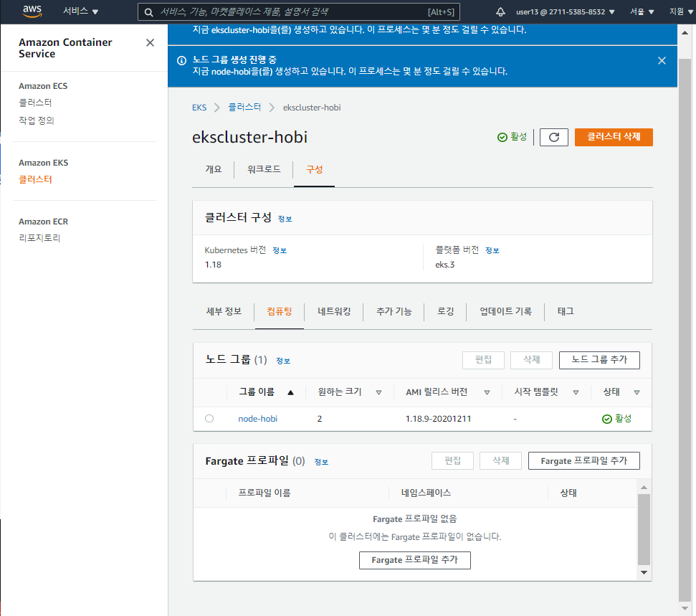The width and height of the screenshot is (696, 616).
Task: Click Fargate table scrollbar down arrow
Action: 644,573
